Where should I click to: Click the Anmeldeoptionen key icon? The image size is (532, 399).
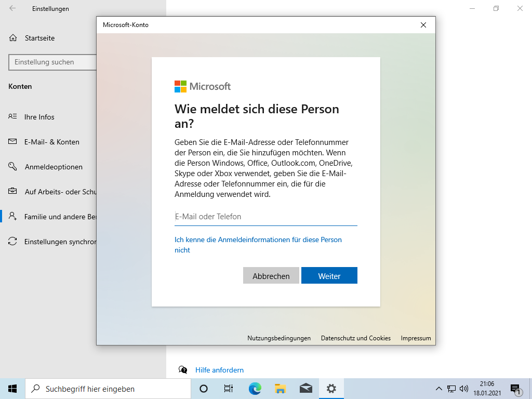click(12, 166)
